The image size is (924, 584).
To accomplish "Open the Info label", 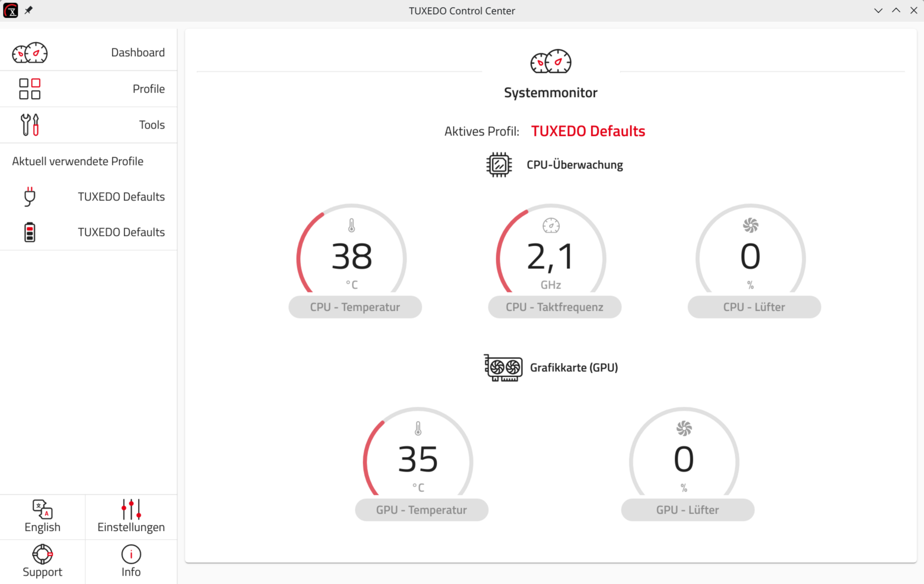I will tap(131, 572).
